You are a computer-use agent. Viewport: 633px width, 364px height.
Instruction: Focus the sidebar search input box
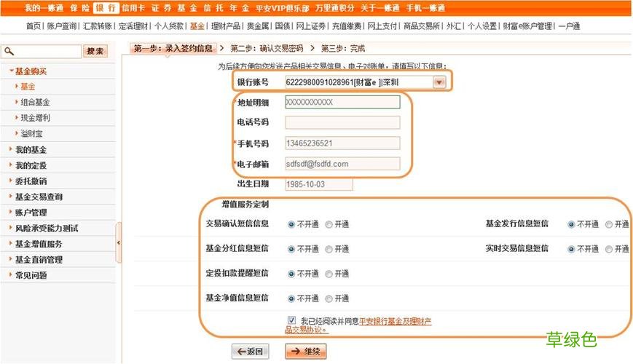coord(42,51)
